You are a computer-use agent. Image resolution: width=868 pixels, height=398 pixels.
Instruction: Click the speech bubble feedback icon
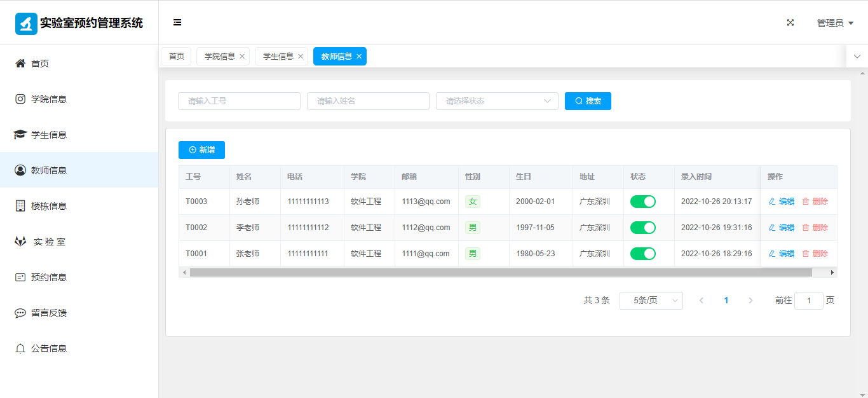tap(20, 313)
